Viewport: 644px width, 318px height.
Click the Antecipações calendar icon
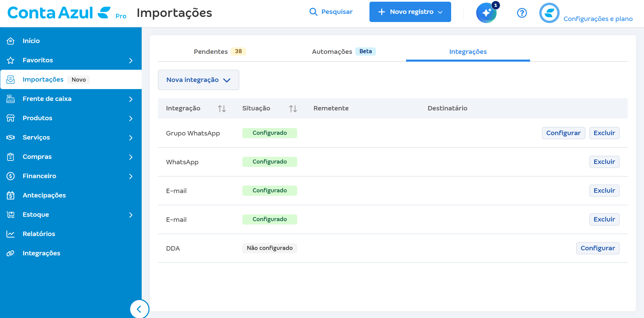coord(11,195)
